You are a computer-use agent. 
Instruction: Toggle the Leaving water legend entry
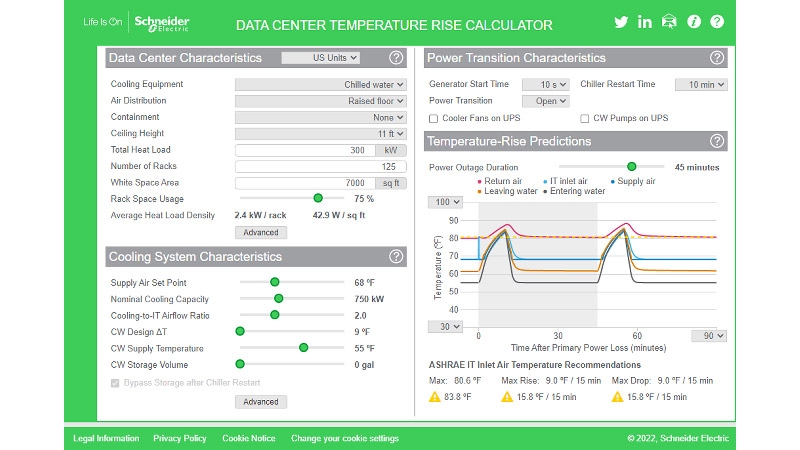(507, 191)
